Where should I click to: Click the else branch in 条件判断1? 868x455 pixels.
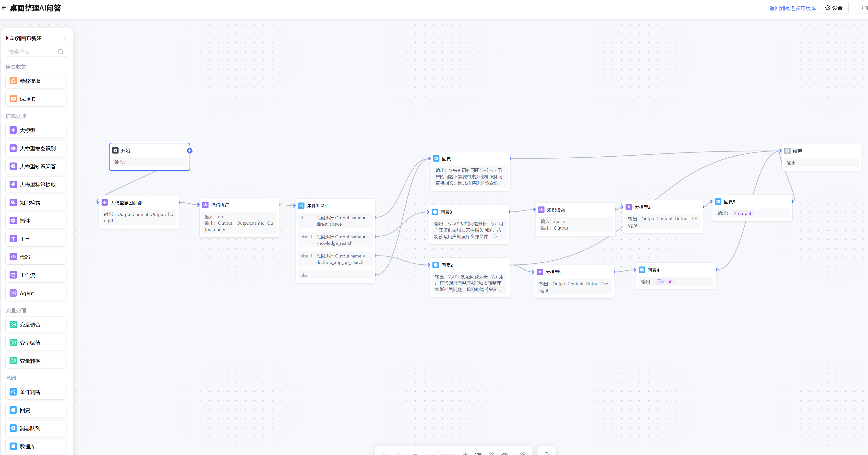coord(335,275)
